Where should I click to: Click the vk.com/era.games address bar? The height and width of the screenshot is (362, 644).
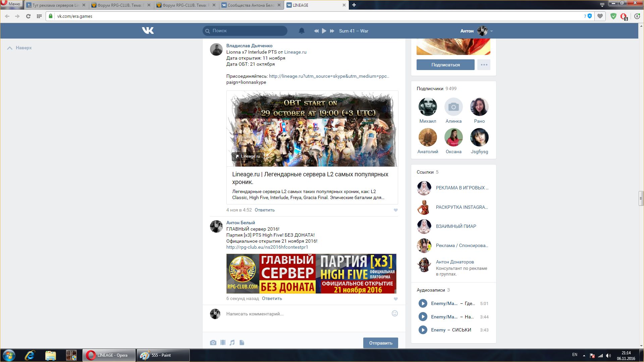tap(319, 16)
